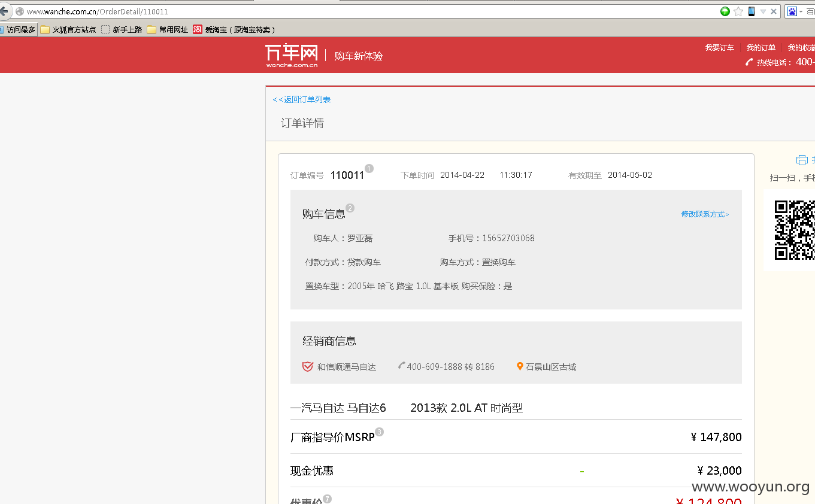Viewport: 815px width, 504px height.
Task: Click phone number 15652703068
Action: (508, 238)
